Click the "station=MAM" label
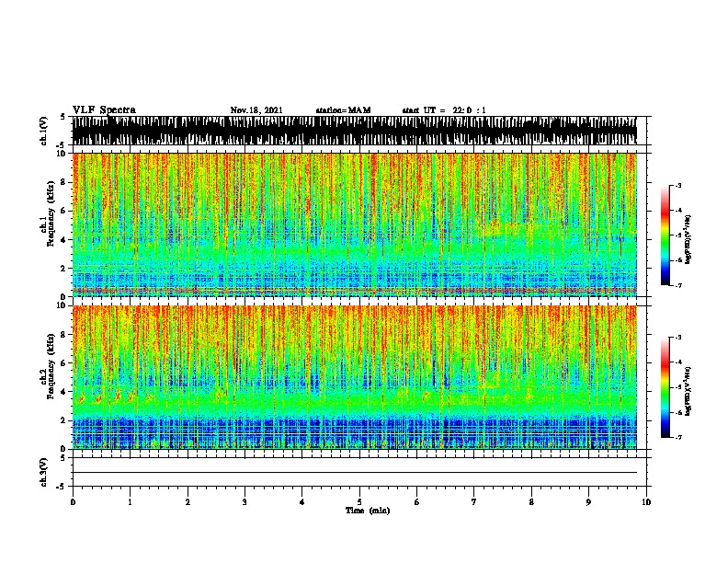 tap(344, 110)
